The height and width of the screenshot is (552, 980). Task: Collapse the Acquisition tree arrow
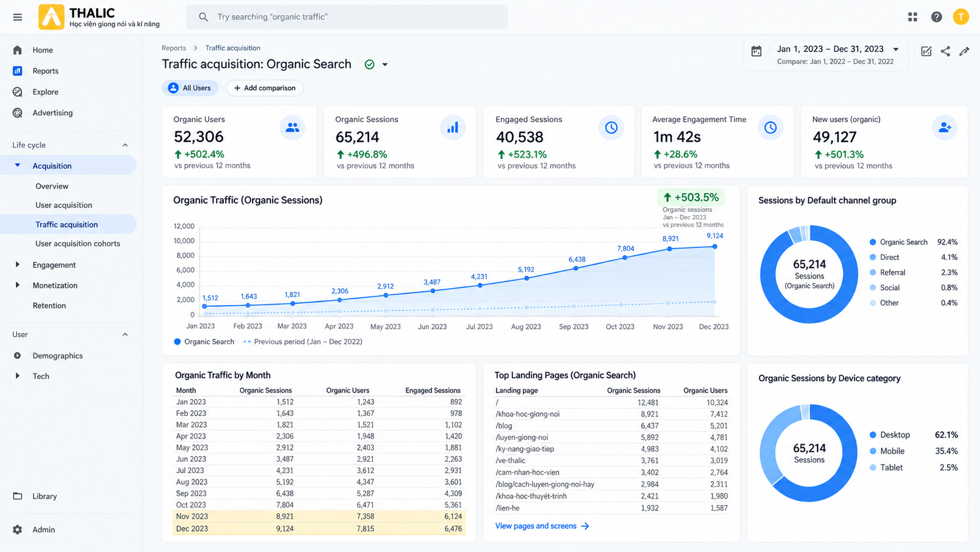tap(18, 165)
